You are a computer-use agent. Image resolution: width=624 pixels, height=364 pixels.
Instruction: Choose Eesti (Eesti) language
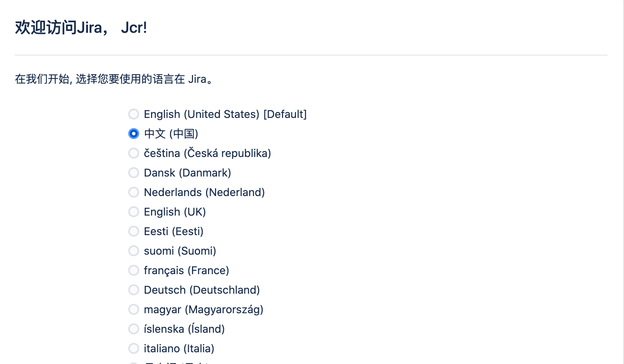click(x=134, y=231)
